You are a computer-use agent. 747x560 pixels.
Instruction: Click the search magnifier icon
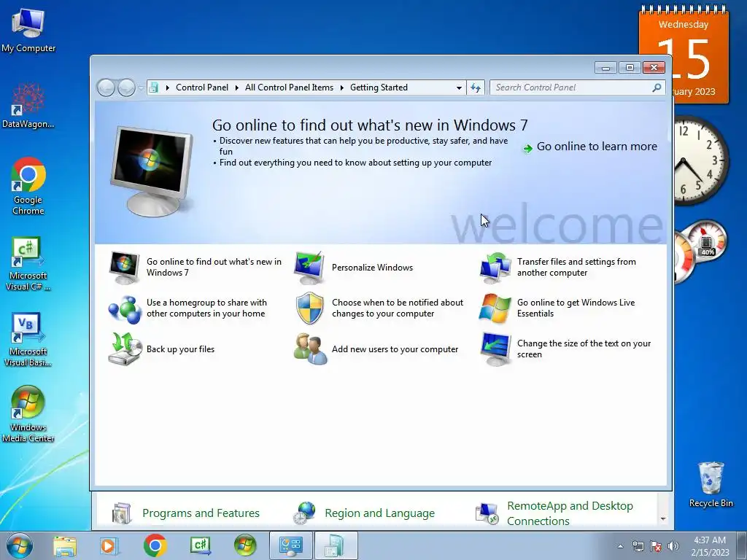657,87
